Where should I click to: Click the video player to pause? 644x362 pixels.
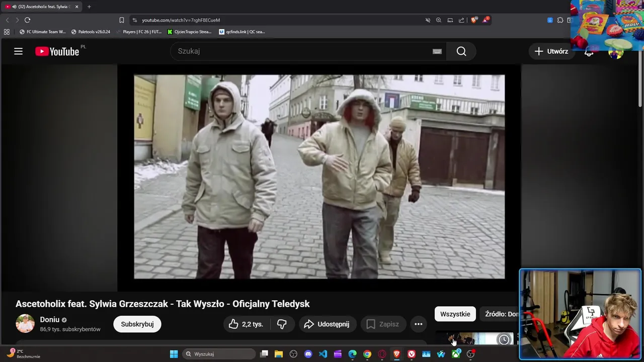pyautogui.click(x=319, y=177)
